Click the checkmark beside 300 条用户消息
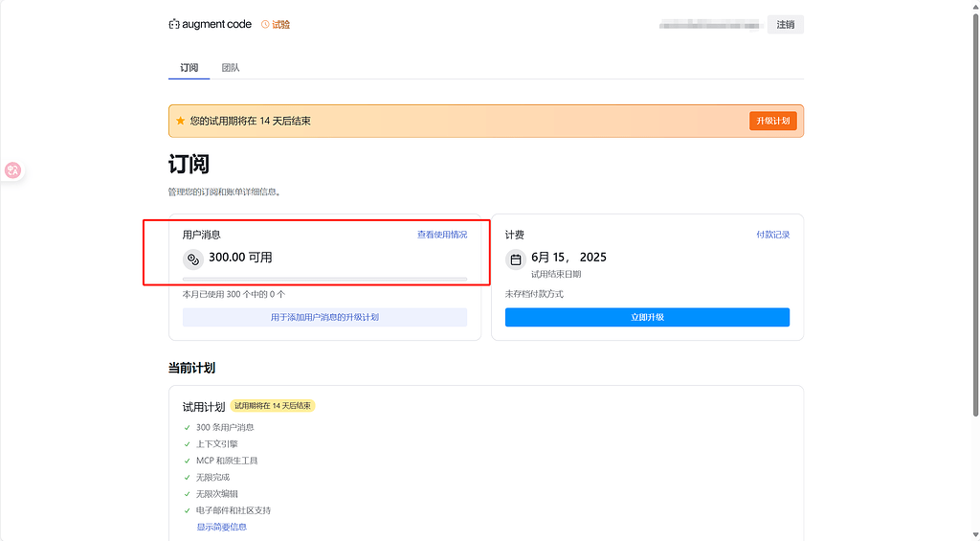Viewport: 980px width, 541px height. [187, 428]
